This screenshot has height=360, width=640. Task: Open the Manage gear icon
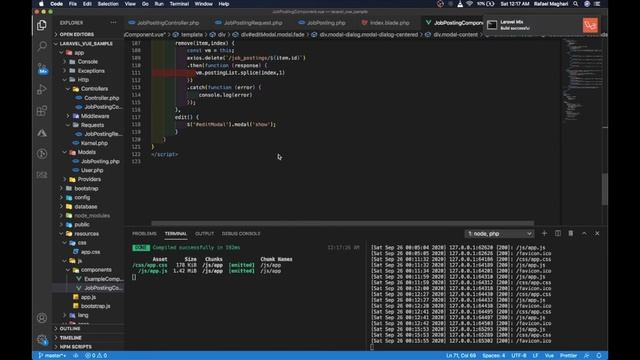pyautogui.click(x=42, y=339)
